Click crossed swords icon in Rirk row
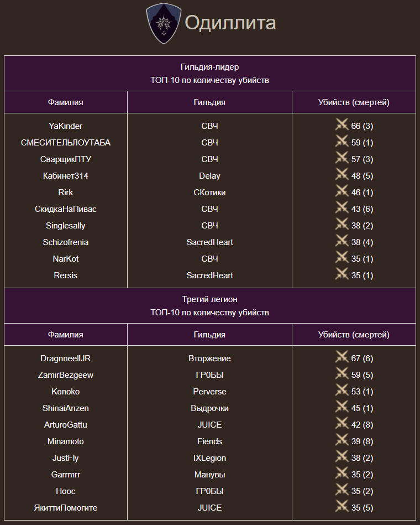Screen dimensions: 420x525 point(342,191)
